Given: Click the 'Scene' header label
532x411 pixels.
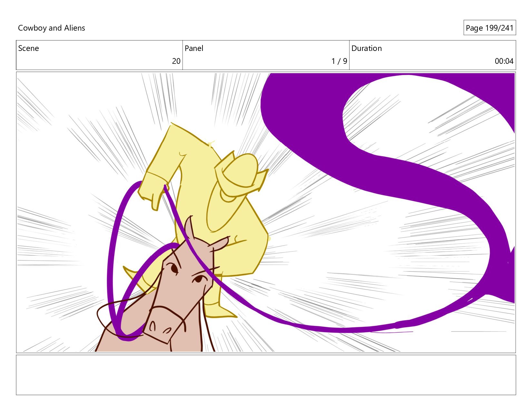Looking at the screenshot, I should click(28, 48).
